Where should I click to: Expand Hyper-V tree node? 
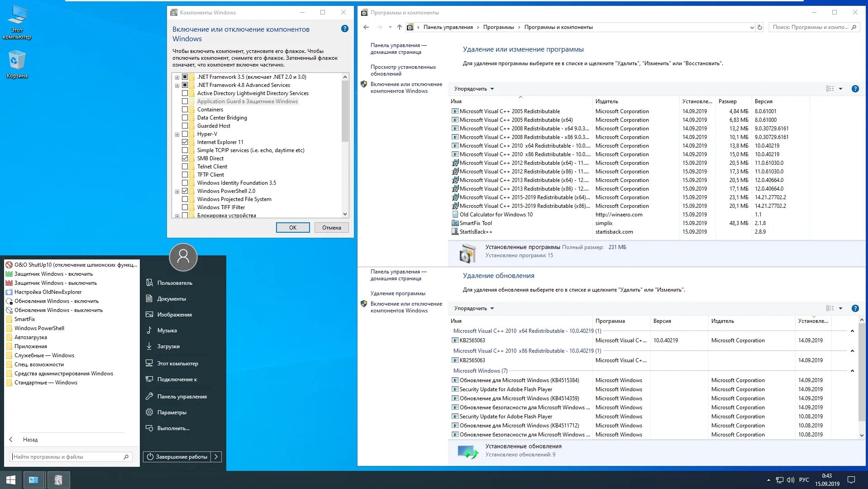[x=177, y=134]
